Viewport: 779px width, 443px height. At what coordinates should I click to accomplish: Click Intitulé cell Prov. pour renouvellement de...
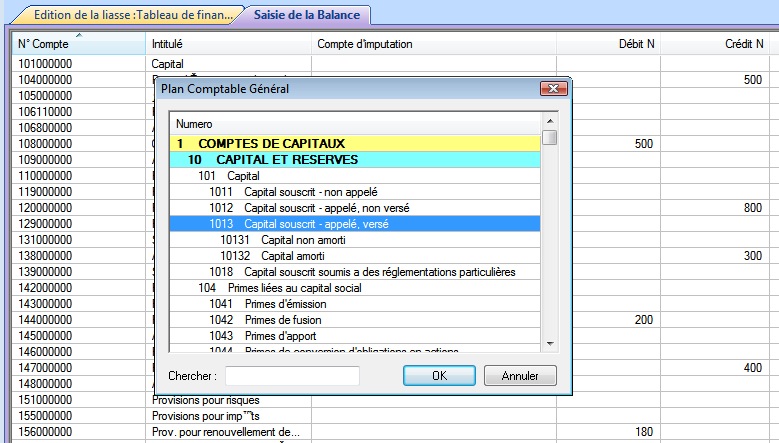coord(229,432)
